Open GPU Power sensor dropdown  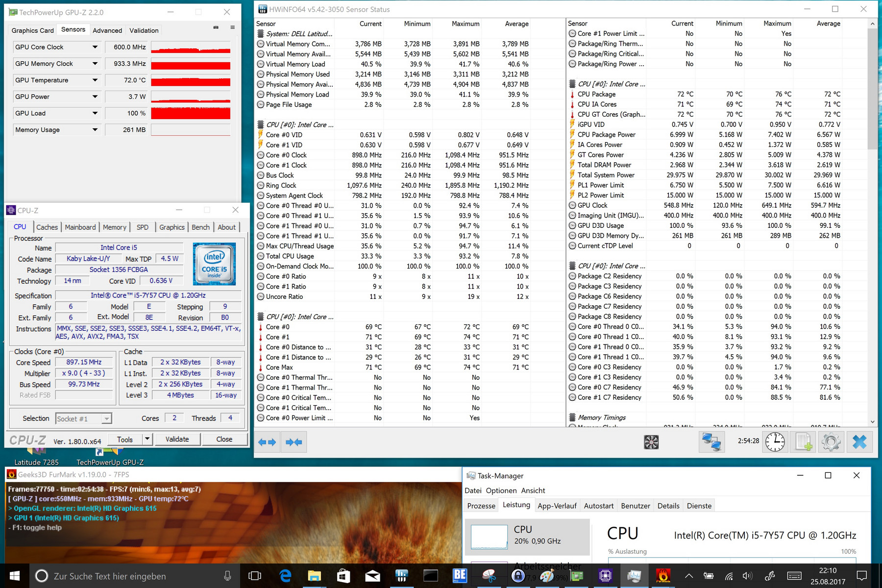(95, 97)
